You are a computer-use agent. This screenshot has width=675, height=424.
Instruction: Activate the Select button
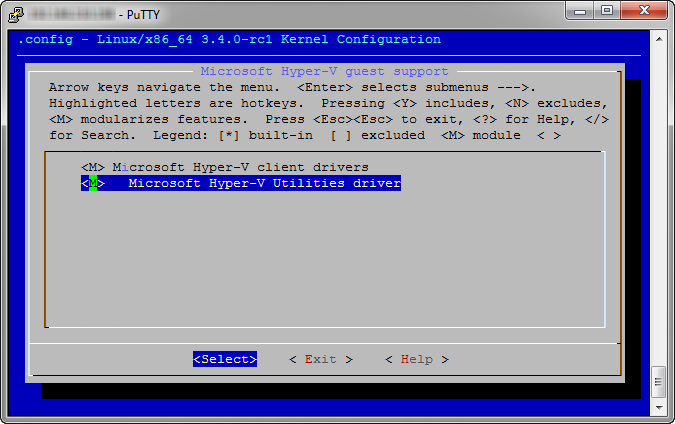pos(225,359)
